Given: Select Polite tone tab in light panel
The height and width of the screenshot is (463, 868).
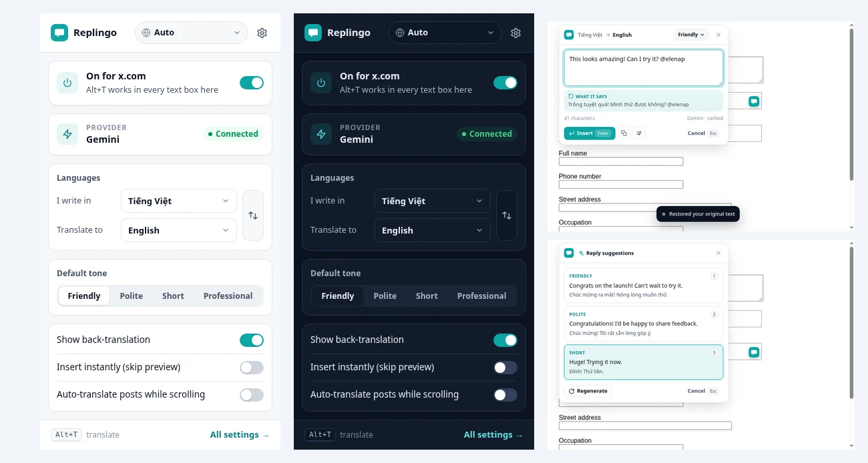Looking at the screenshot, I should pyautogui.click(x=132, y=296).
